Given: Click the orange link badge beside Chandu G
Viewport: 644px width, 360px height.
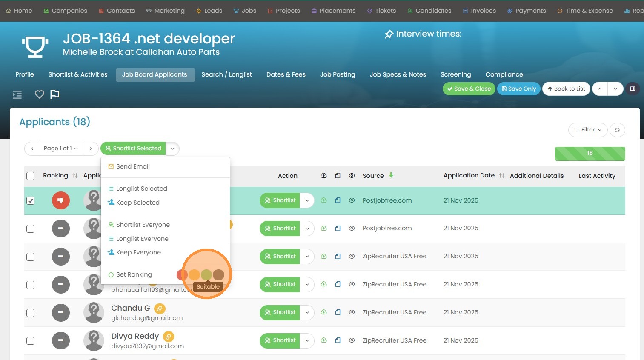Looking at the screenshot, I should pyautogui.click(x=160, y=308).
